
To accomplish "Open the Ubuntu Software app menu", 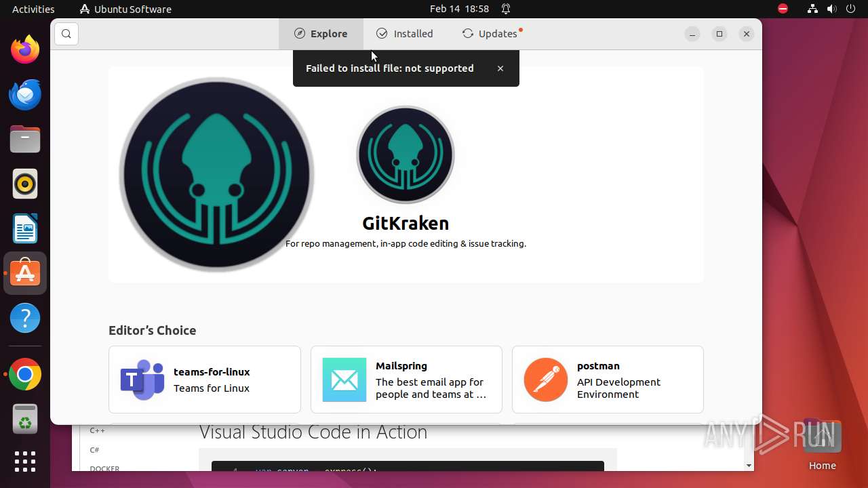I will click(125, 9).
